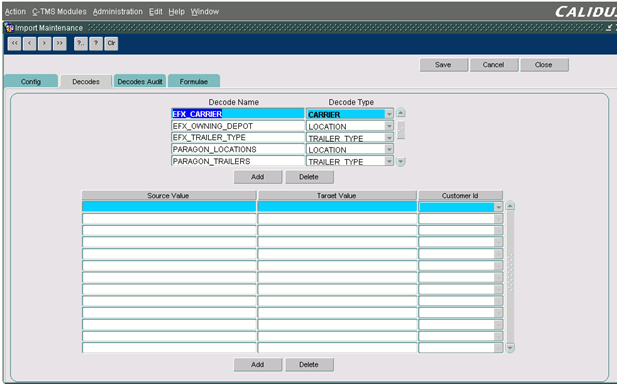617x386 pixels.
Task: Open the Edit menu
Action: click(155, 12)
